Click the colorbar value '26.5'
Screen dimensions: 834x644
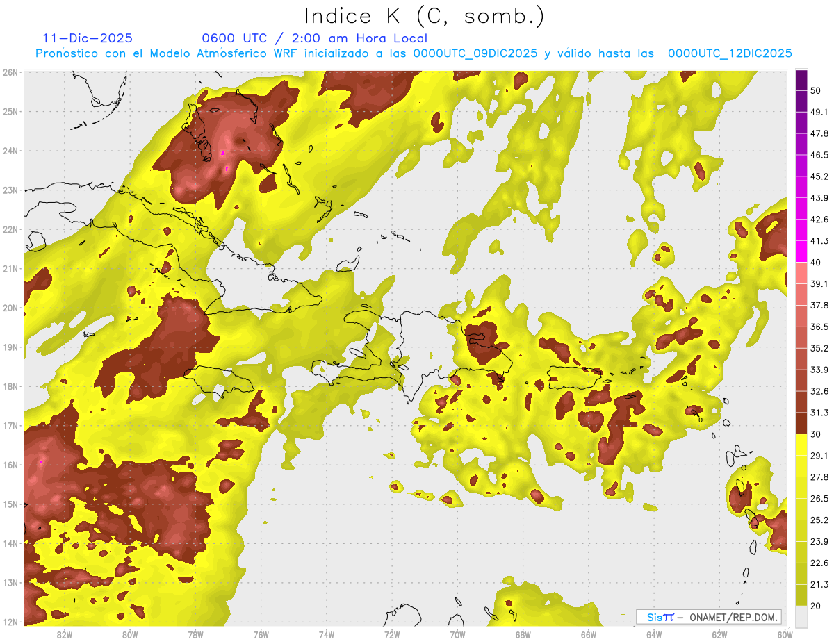coord(819,499)
